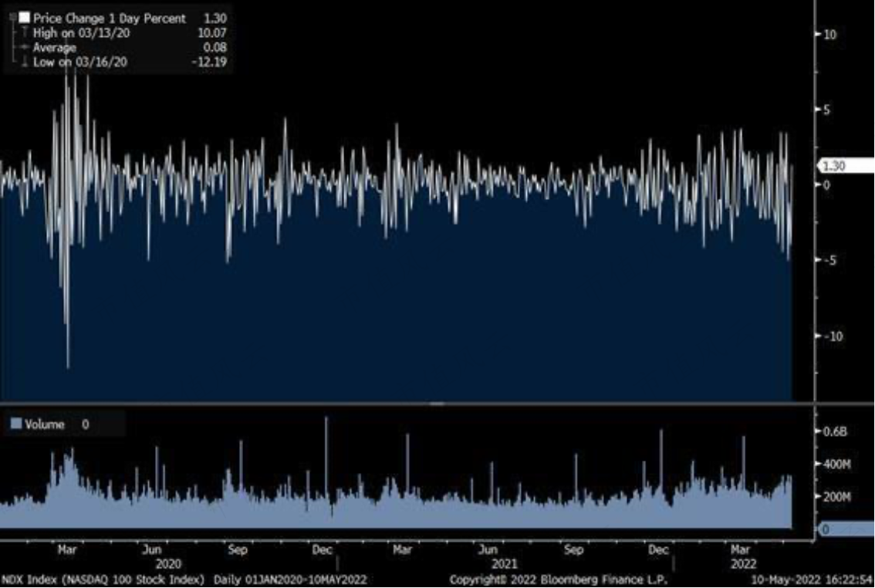Click the Low marker icon in legend
The height and width of the screenshot is (588, 875).
point(24,62)
